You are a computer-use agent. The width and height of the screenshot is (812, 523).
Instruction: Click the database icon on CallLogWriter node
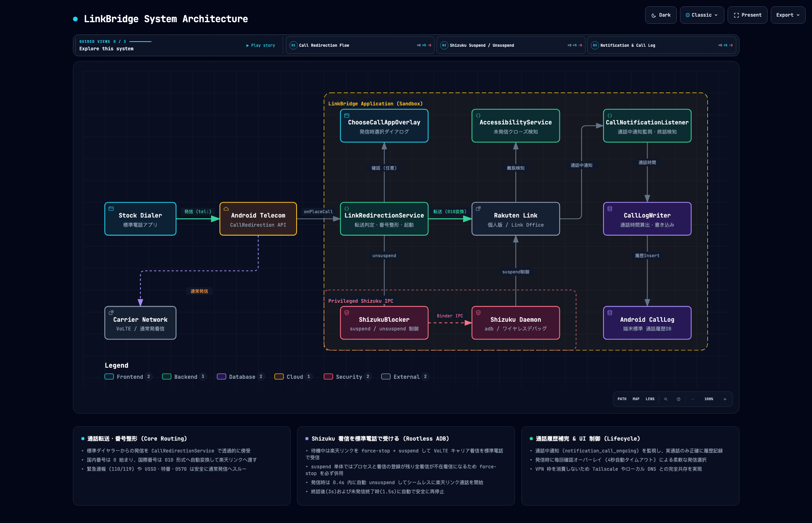tap(610, 208)
